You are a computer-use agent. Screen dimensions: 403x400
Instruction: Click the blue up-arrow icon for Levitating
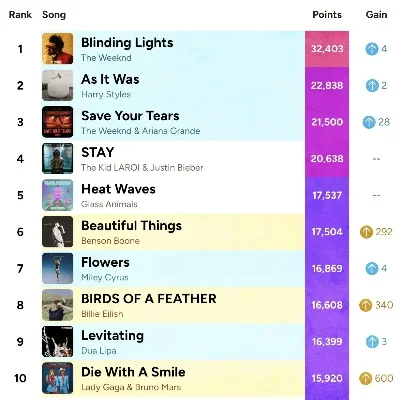372,342
